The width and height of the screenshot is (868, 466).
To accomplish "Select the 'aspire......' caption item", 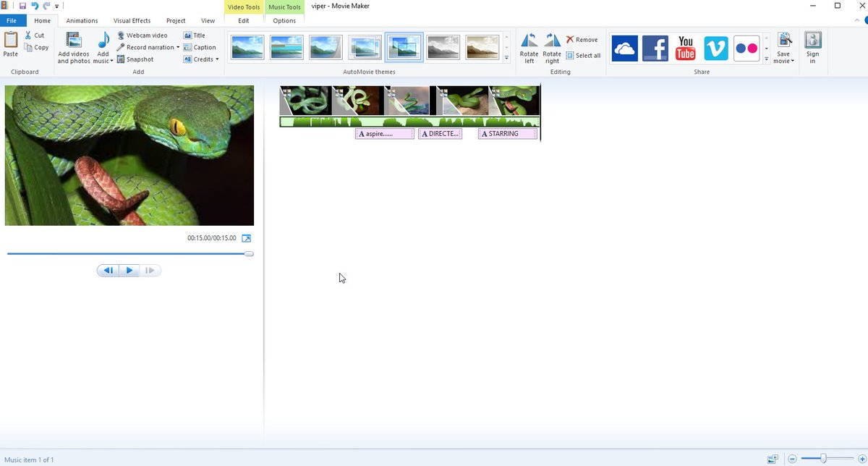I will tap(384, 134).
